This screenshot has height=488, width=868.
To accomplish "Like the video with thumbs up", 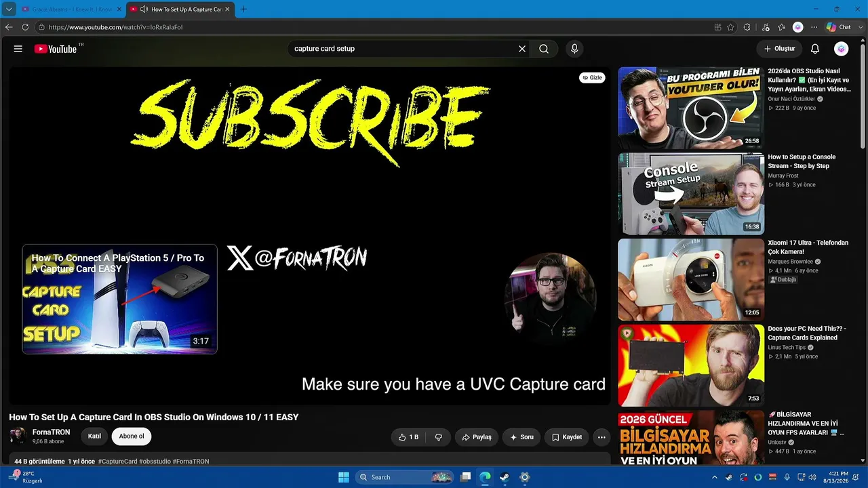I will (408, 437).
